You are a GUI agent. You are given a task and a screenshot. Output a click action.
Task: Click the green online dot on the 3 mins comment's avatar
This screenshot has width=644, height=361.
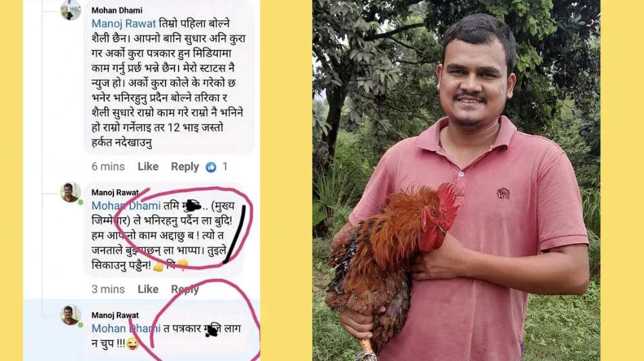pyautogui.click(x=80, y=202)
